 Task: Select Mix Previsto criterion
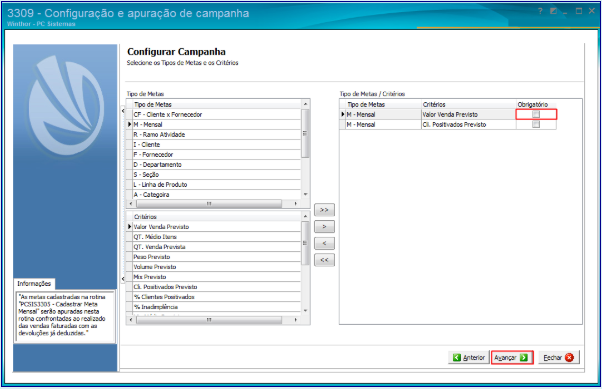[217, 276]
